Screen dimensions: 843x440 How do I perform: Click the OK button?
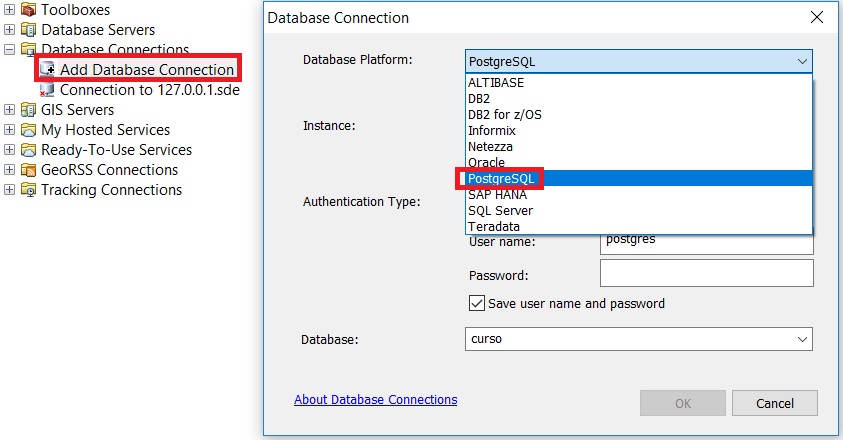coord(683,403)
